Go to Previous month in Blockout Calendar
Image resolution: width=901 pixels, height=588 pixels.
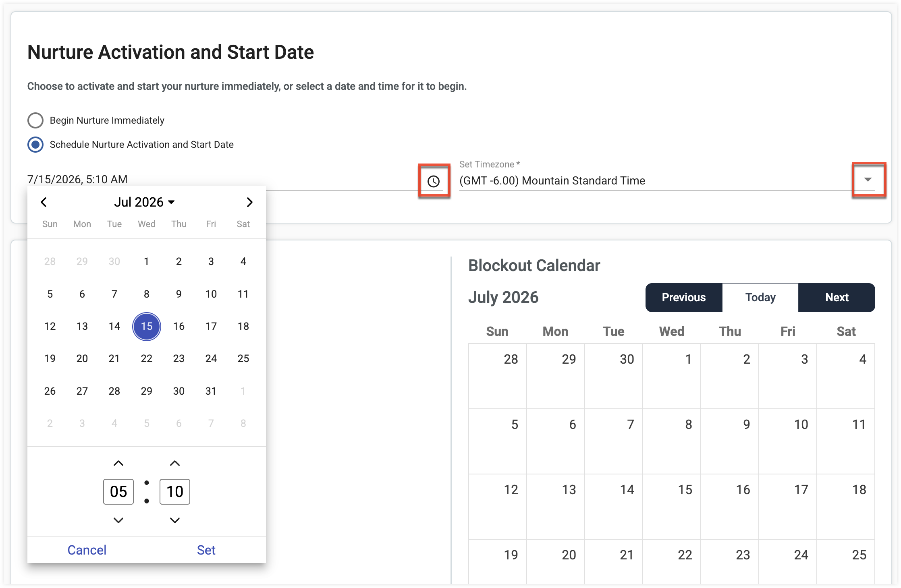684,298
